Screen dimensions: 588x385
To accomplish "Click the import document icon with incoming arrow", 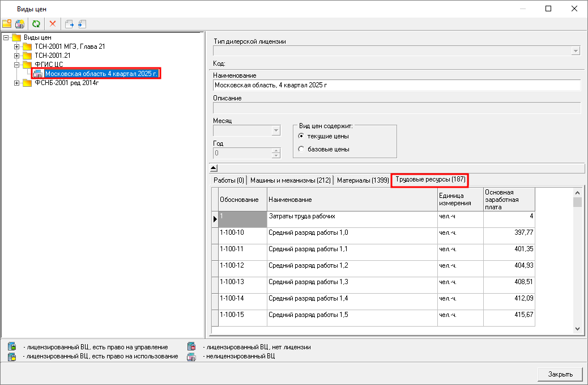I will (x=82, y=24).
